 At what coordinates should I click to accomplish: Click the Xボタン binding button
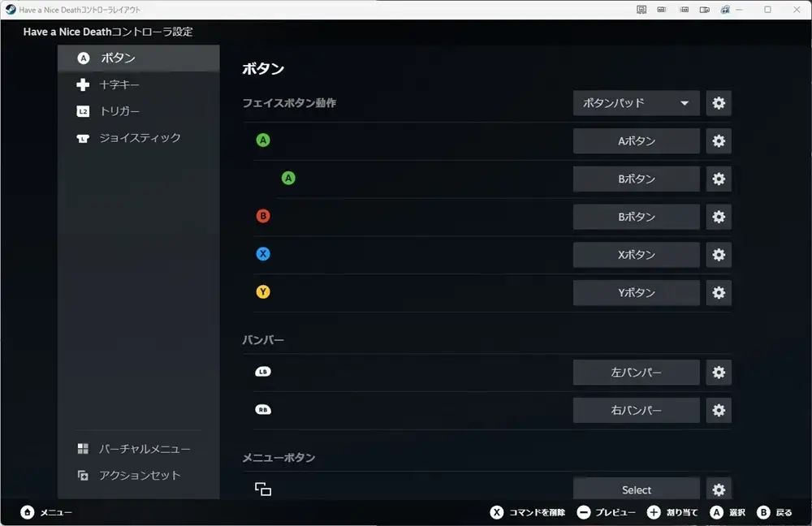point(636,255)
